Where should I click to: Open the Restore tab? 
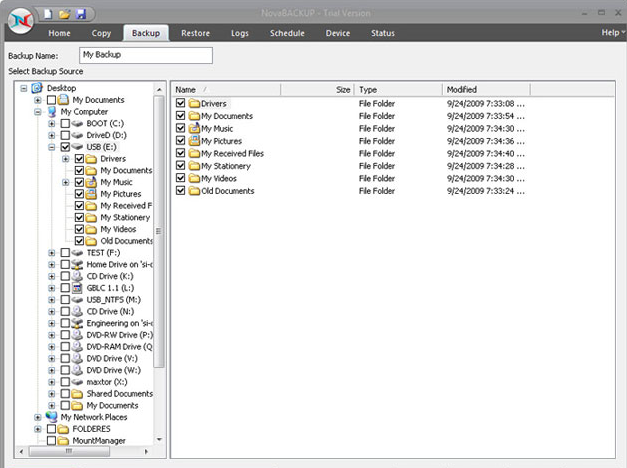[x=196, y=33]
